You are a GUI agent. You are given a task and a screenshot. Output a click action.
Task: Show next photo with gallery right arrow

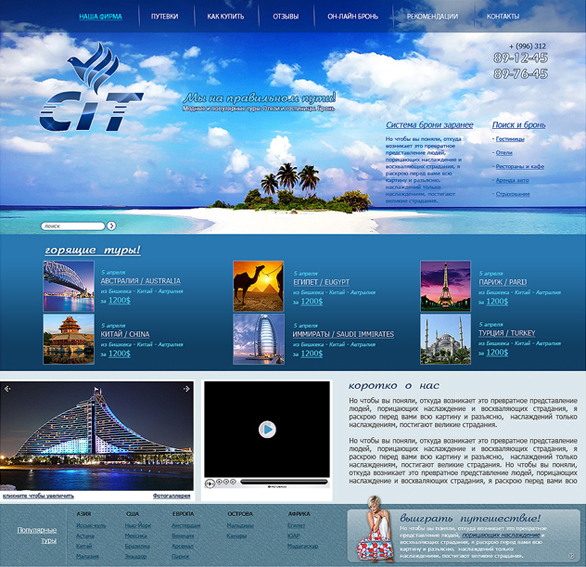click(x=186, y=389)
